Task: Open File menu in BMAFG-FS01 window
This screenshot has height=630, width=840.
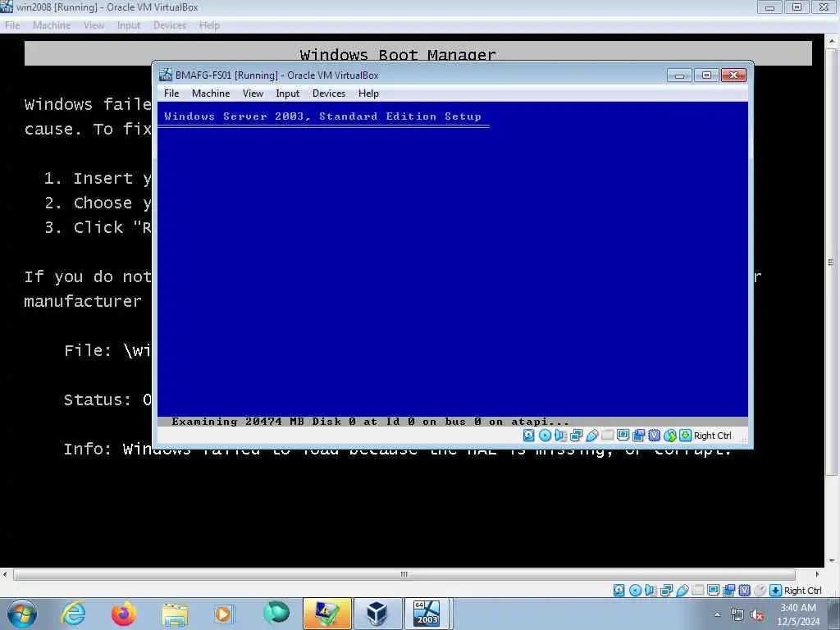Action: point(171,94)
